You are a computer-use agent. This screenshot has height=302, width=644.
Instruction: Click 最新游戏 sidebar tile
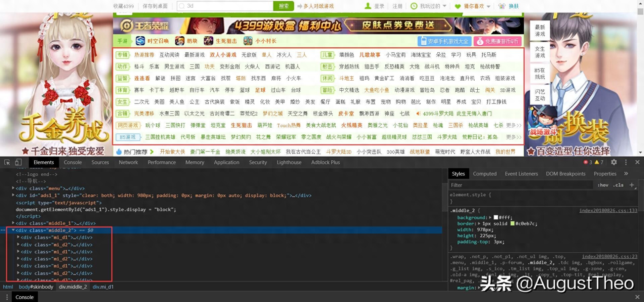[540, 31]
